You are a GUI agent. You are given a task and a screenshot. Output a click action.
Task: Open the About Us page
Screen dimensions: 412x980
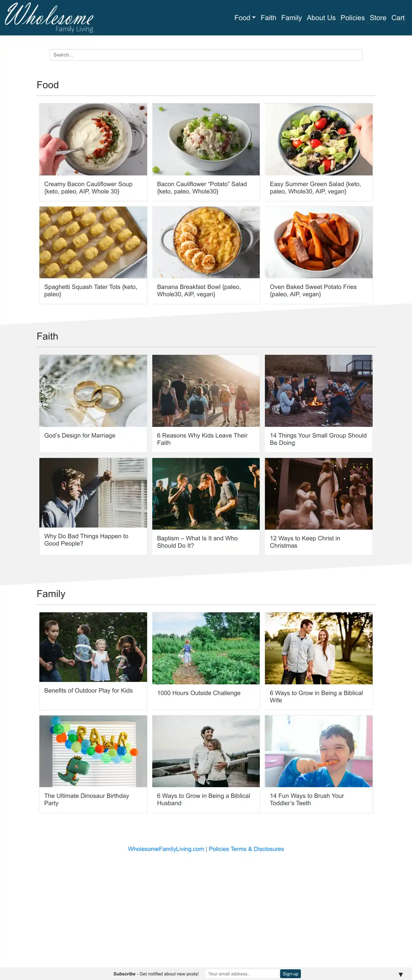coord(321,18)
